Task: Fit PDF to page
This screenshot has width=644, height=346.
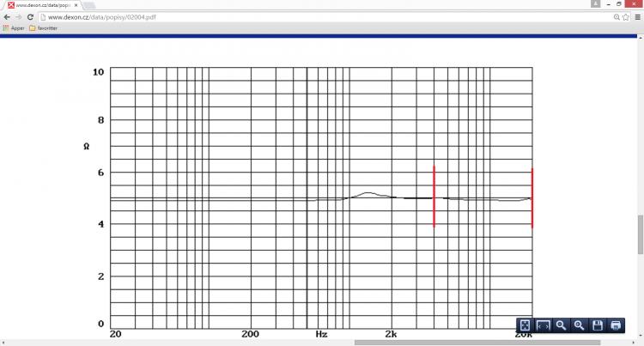Action: (x=525, y=325)
